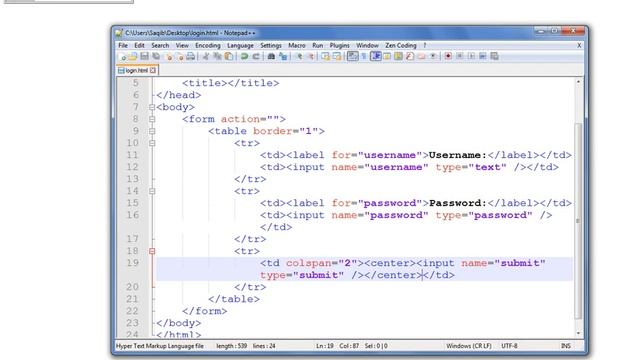
Task: Open the Macro menu
Action: point(297,45)
